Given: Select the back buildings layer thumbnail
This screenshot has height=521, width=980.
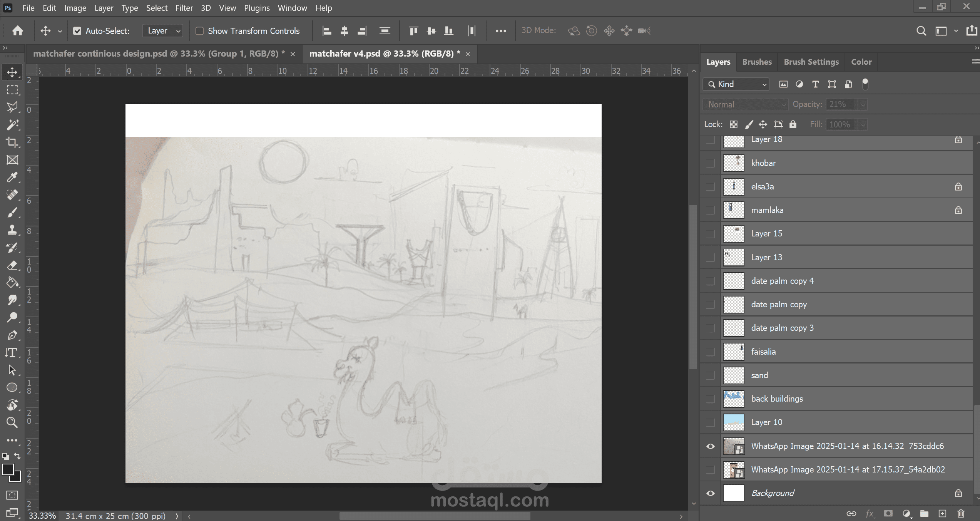Looking at the screenshot, I should (733, 399).
